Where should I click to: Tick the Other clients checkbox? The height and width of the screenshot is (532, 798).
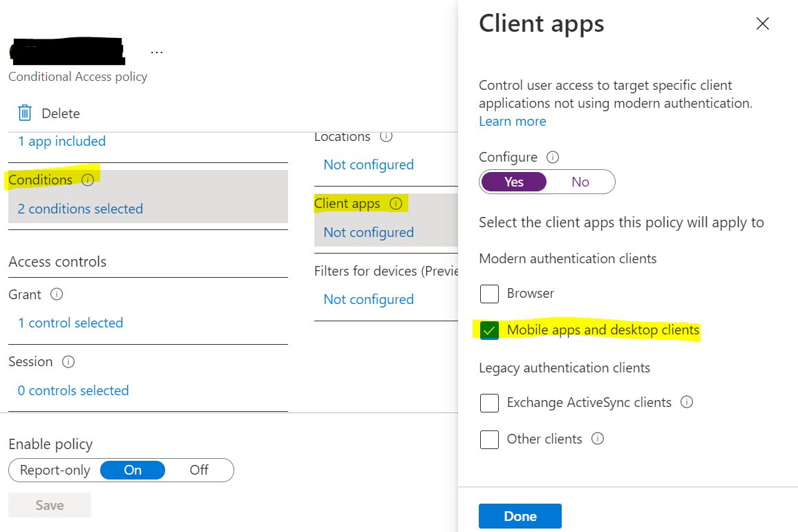point(489,439)
